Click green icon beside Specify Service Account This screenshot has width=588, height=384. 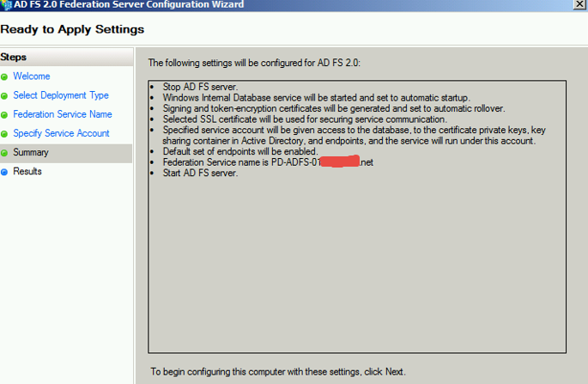[x=5, y=133]
